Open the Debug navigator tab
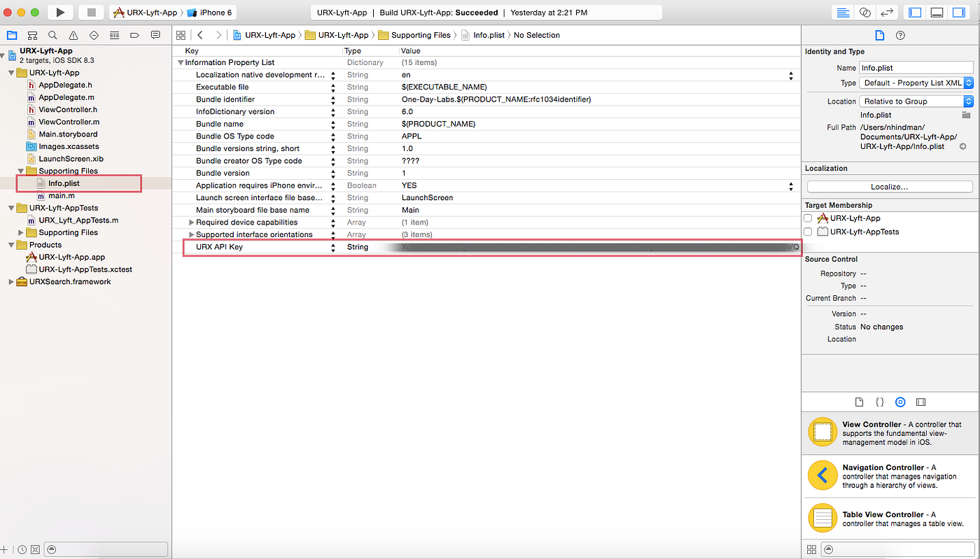Image resolution: width=980 pixels, height=559 pixels. [x=114, y=35]
